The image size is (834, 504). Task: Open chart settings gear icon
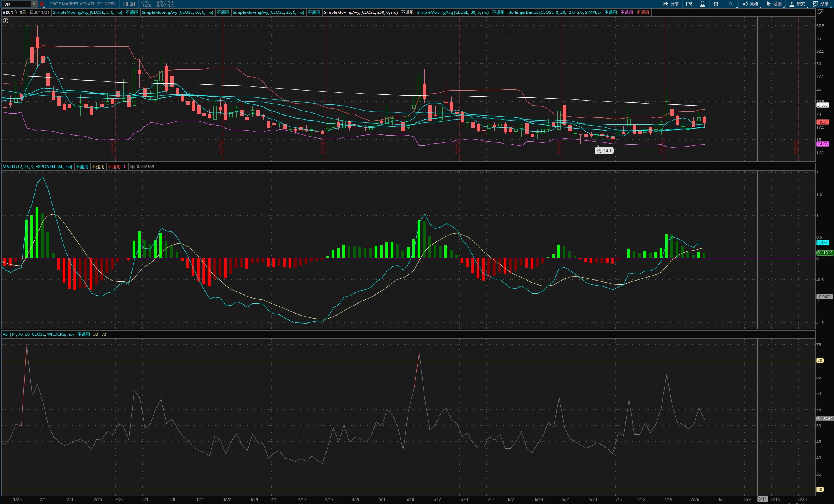tap(716, 4)
